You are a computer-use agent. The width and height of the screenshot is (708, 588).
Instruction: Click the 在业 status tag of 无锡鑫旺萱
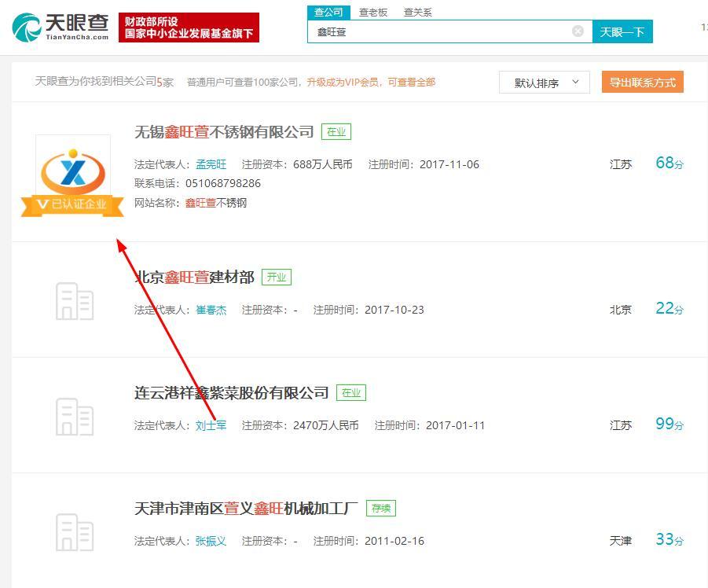336,132
